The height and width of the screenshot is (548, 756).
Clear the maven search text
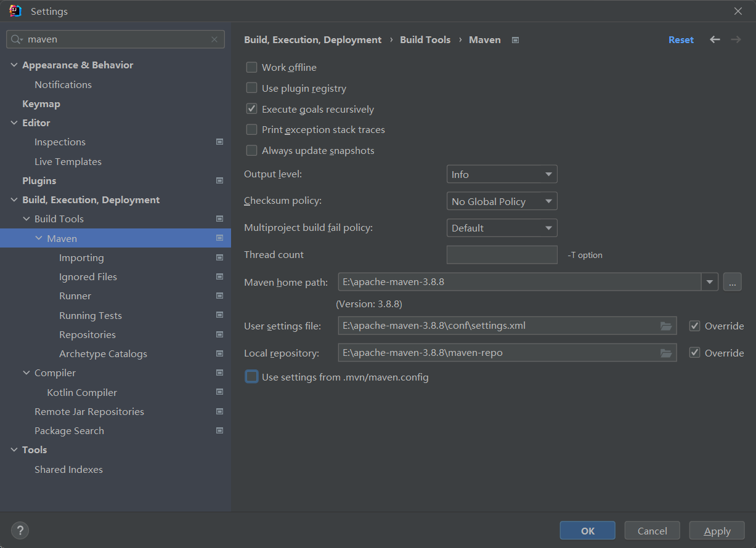pos(214,39)
